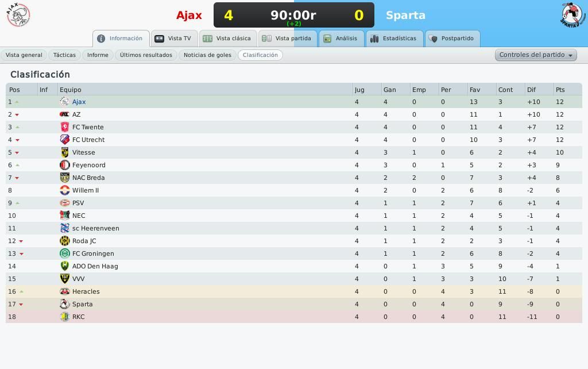Click the FC Groningen logo icon
This screenshot has height=369, width=588.
tap(64, 253)
